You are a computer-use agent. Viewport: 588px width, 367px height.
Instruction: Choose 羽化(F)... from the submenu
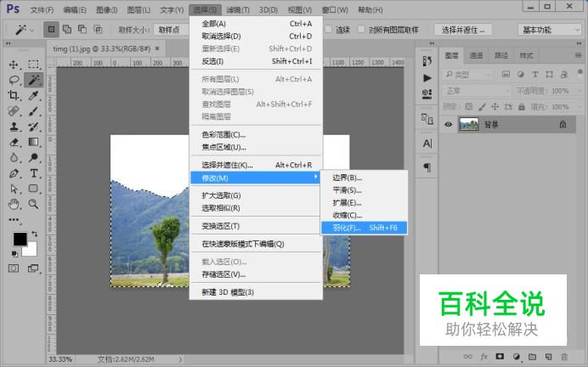[365, 228]
